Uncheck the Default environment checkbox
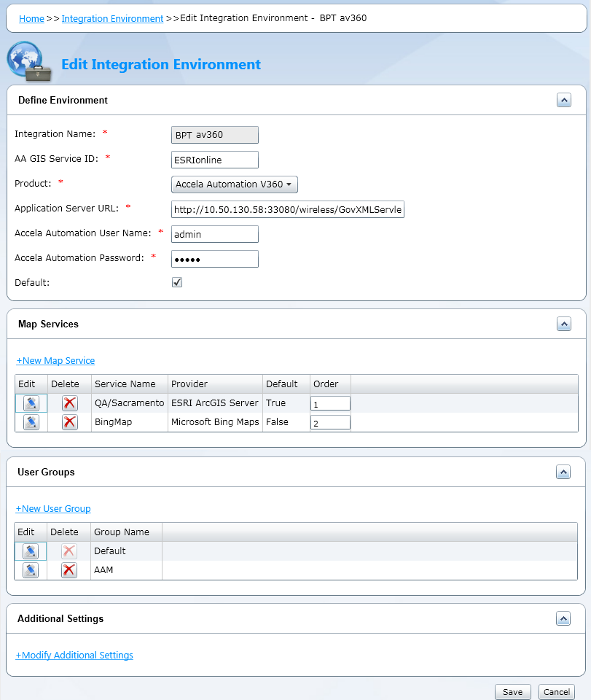The width and height of the screenshot is (591, 700). (176, 281)
